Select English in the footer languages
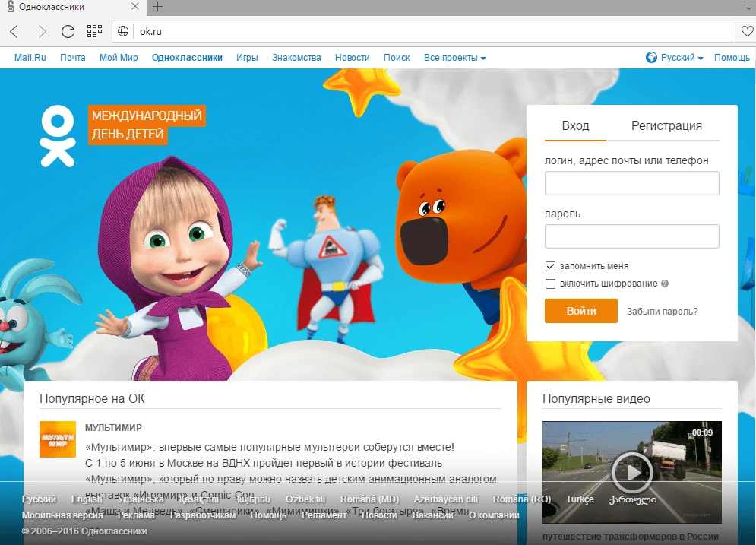Viewport: 756px width, 545px height. [87, 499]
